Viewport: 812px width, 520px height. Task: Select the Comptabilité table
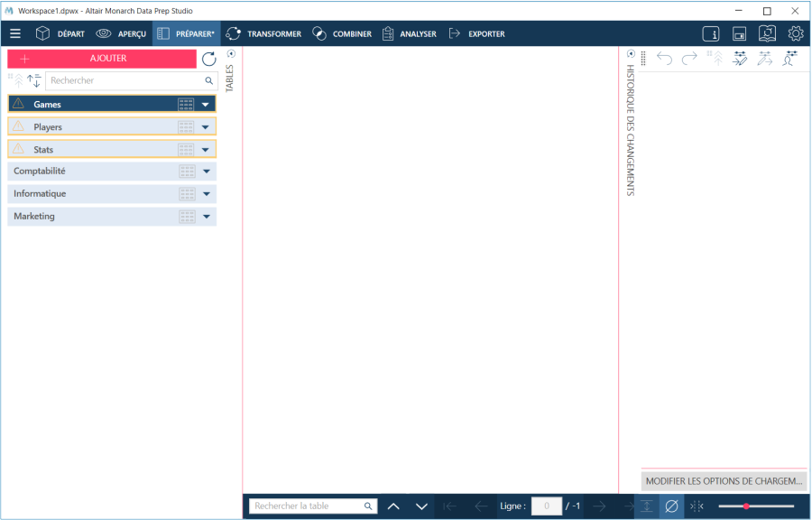pyautogui.click(x=112, y=172)
